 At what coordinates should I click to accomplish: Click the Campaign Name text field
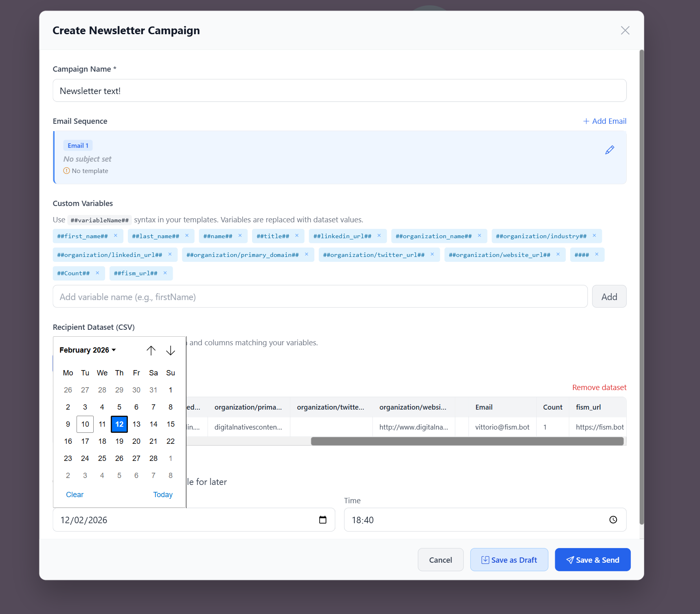tap(339, 90)
